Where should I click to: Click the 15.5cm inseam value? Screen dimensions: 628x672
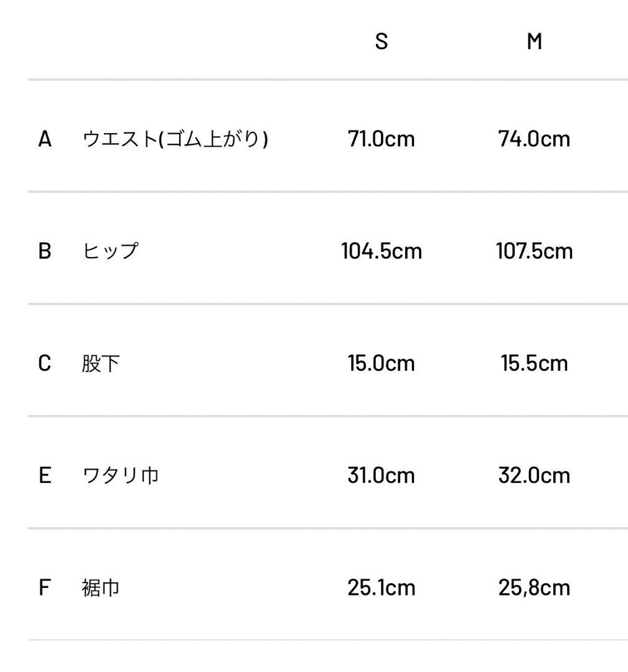(x=534, y=363)
